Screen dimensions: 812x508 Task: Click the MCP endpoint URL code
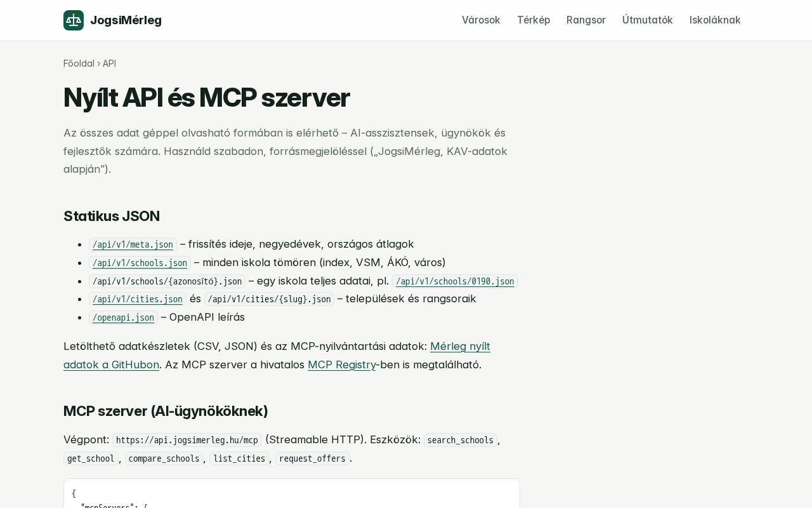pyautogui.click(x=187, y=440)
